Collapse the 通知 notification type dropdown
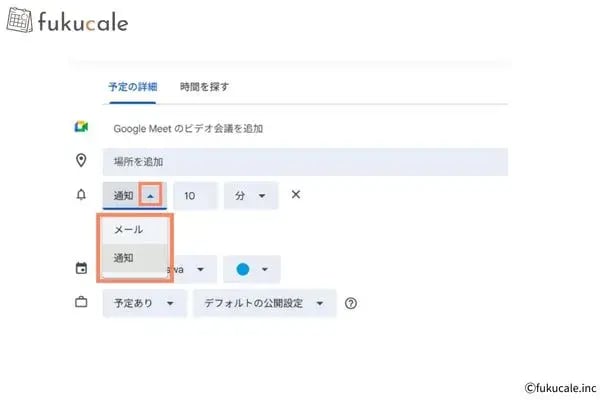Image resolution: width=600 pixels, height=400 pixels. click(x=150, y=196)
